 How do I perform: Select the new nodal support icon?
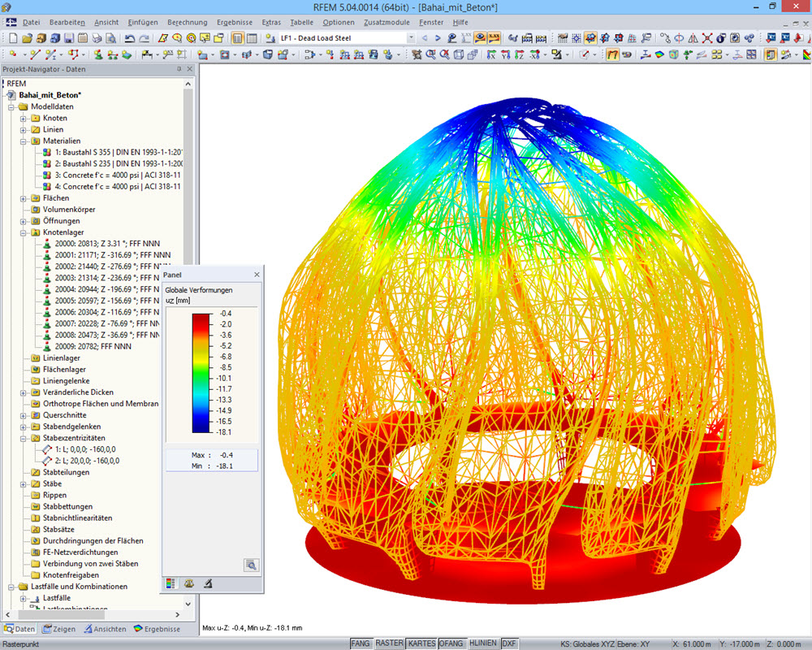pyautogui.click(x=98, y=54)
